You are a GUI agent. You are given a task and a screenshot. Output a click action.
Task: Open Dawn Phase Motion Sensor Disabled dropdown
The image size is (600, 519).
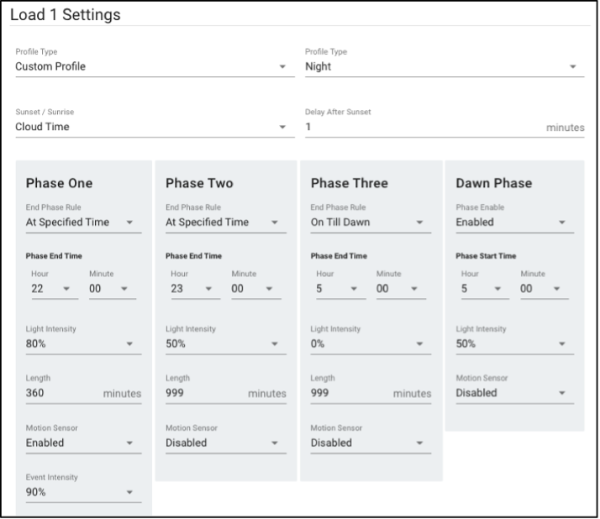515,393
